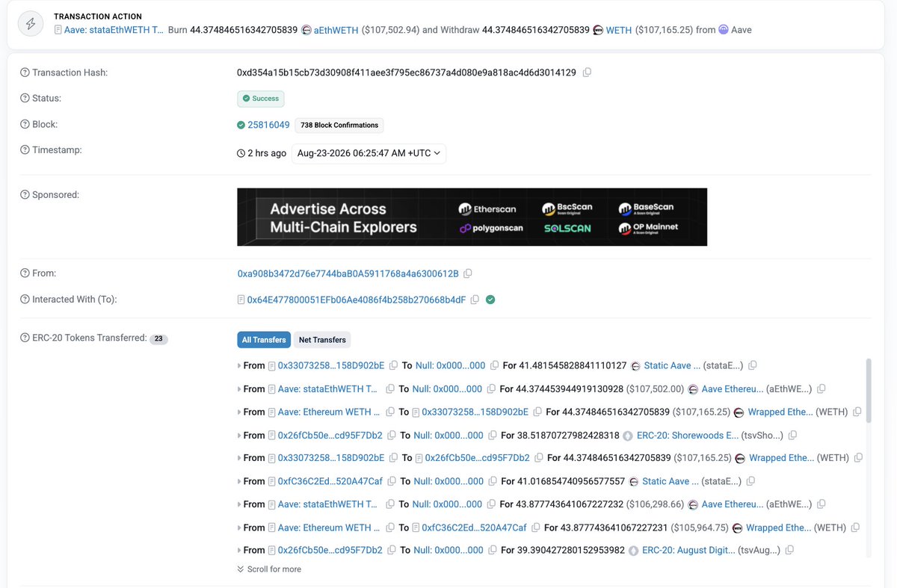Open help tooltip for Sponsored

point(25,194)
